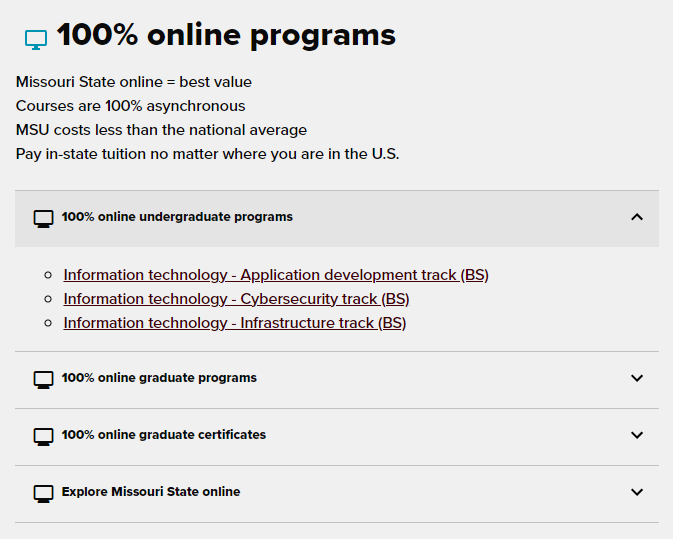Expand 100% online graduate programs chevron
The width and height of the screenshot is (673, 539).
tap(637, 378)
